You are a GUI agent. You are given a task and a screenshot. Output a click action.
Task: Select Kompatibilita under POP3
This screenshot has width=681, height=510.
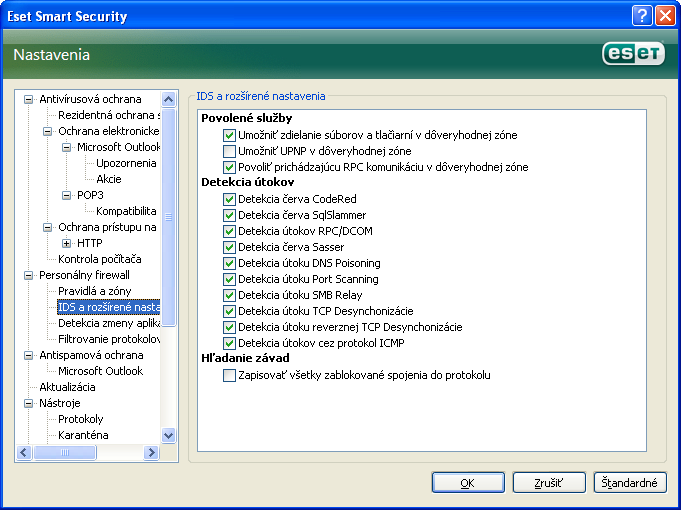click(x=126, y=211)
